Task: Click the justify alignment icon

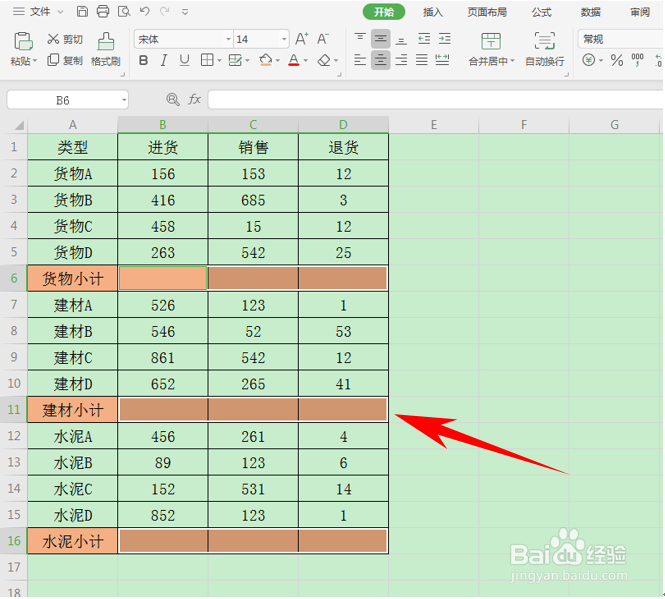Action: click(422, 60)
